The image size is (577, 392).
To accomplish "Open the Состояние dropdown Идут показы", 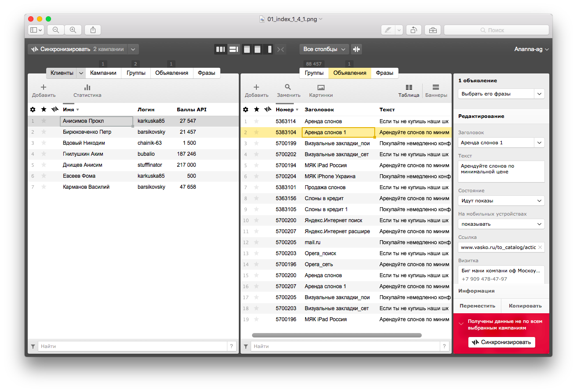I will 501,201.
